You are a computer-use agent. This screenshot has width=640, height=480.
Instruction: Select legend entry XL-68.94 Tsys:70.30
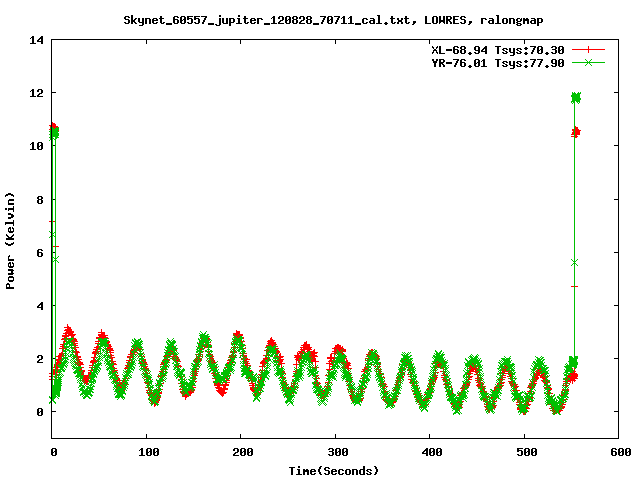pos(498,50)
